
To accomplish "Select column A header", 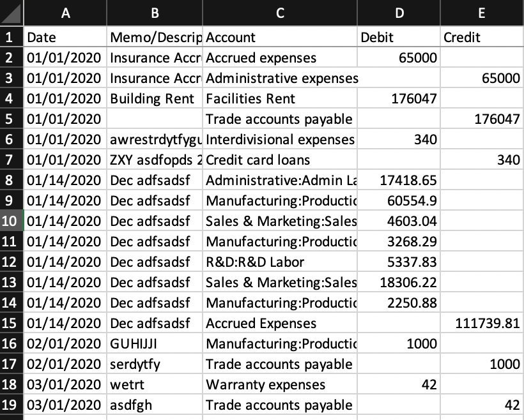I will click(65, 13).
